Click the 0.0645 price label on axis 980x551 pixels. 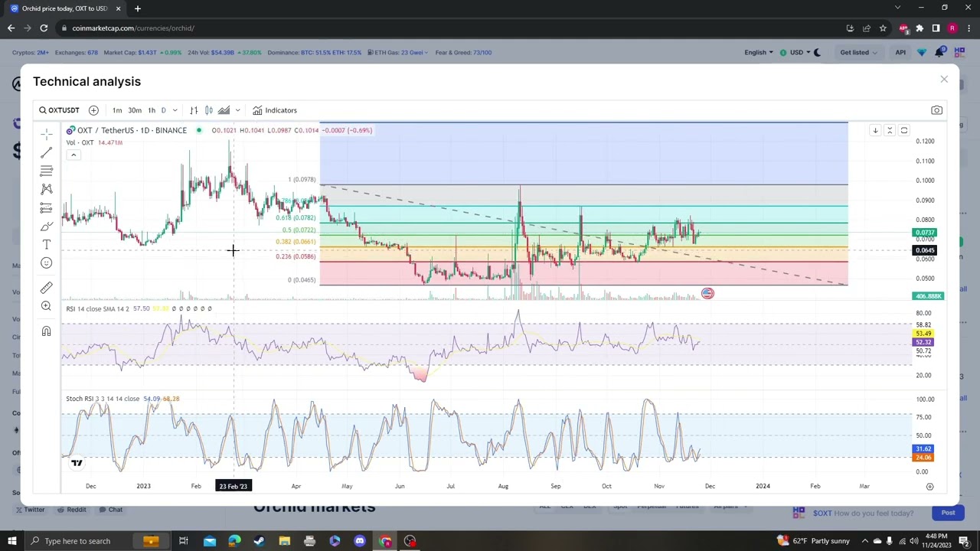point(925,250)
